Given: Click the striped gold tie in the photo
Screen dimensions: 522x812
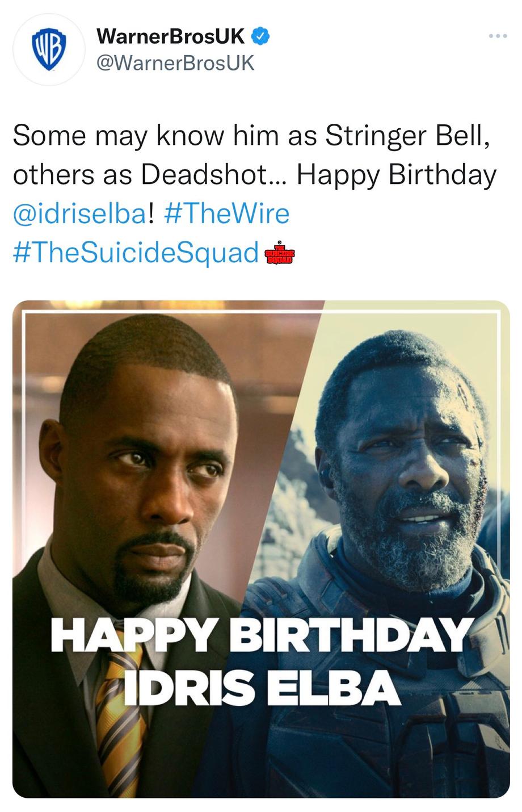Looking at the screenshot, I should coord(120,721).
